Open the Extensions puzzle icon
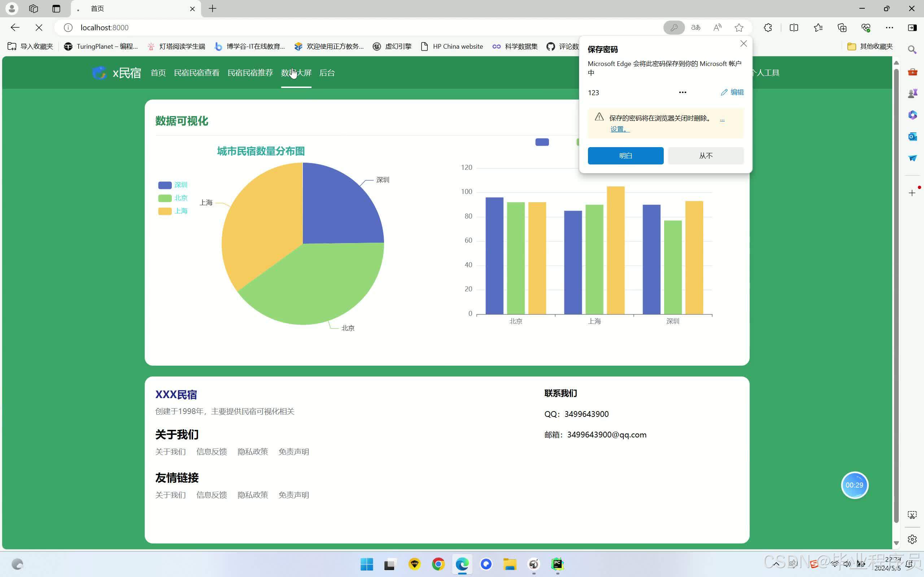This screenshot has width=924, height=577. click(768, 27)
